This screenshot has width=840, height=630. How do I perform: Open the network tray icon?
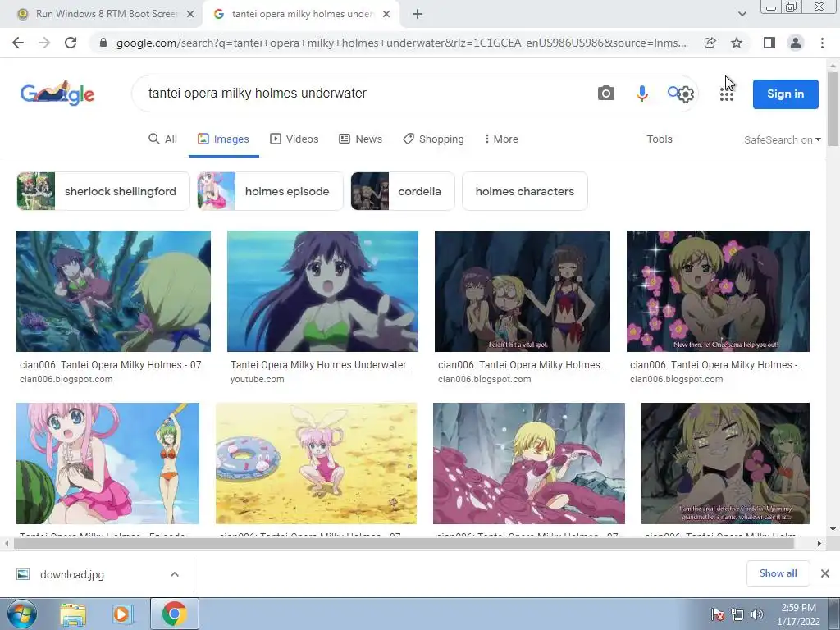pyautogui.click(x=737, y=614)
